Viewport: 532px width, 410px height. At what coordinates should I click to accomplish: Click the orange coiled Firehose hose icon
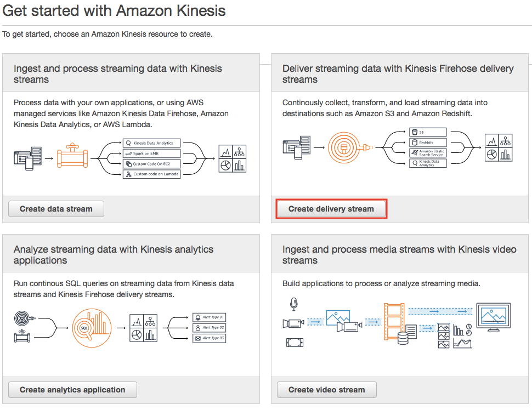(x=346, y=146)
